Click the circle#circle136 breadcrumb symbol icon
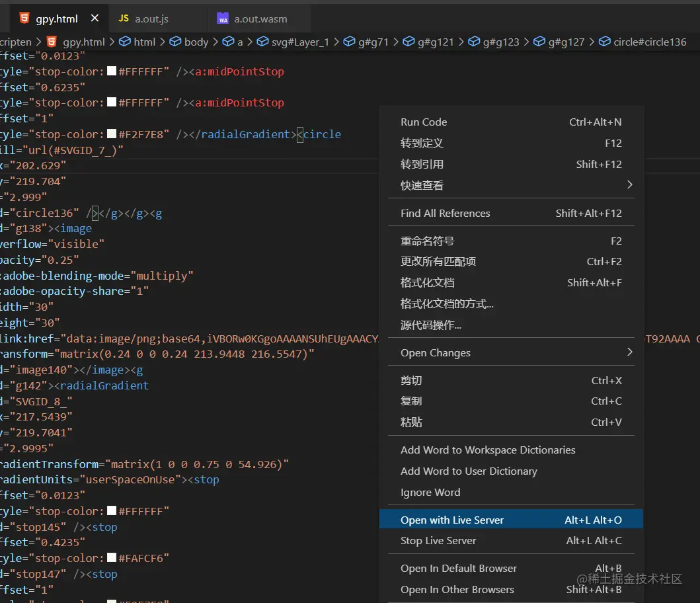 click(x=604, y=42)
